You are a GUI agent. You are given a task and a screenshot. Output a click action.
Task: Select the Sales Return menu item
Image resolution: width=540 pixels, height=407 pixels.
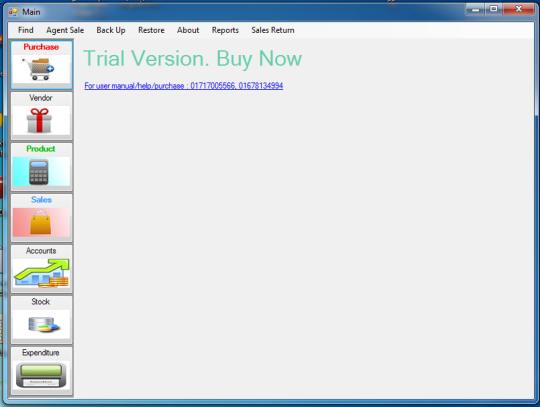pyautogui.click(x=273, y=30)
